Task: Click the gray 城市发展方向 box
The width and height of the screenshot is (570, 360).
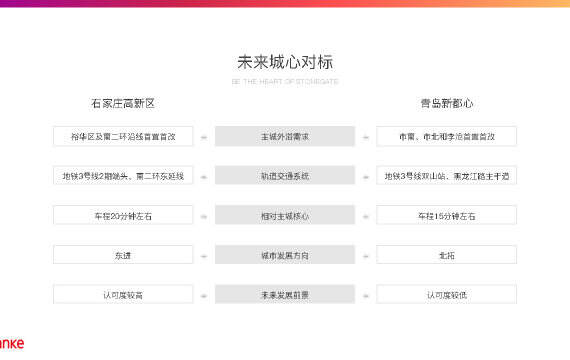Action: (x=285, y=255)
